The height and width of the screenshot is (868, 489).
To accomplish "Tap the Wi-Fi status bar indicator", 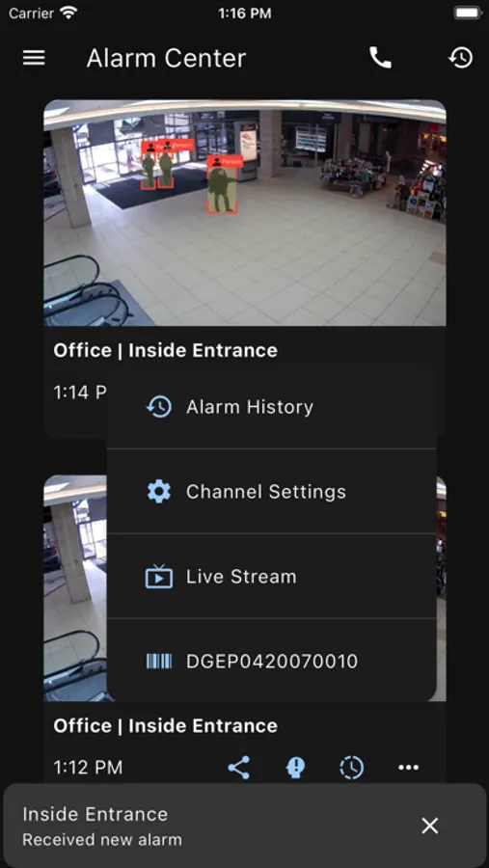I will (x=68, y=14).
